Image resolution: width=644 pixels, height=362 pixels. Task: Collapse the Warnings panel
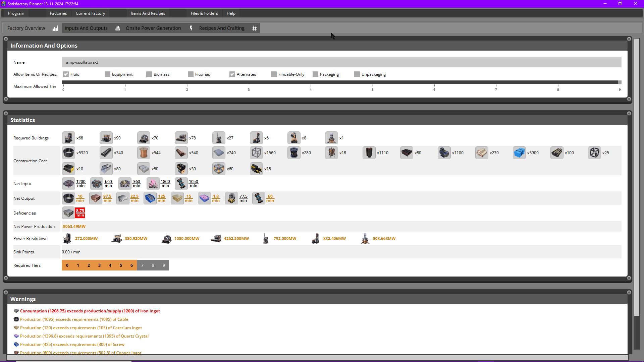click(x=6, y=292)
